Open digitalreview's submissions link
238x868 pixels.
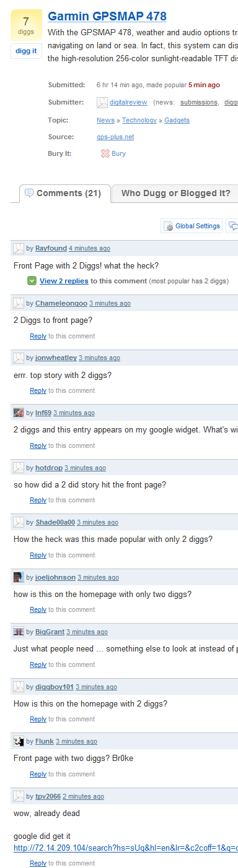pyautogui.click(x=199, y=103)
